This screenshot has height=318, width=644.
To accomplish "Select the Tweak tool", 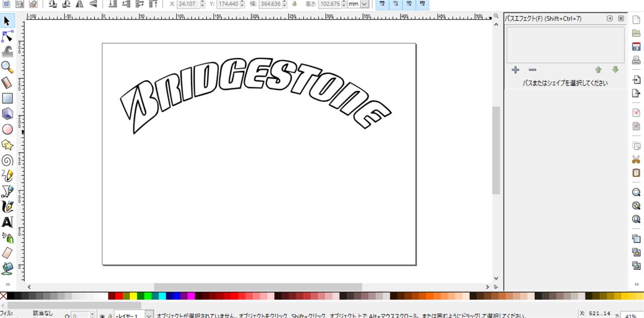I will click(7, 52).
